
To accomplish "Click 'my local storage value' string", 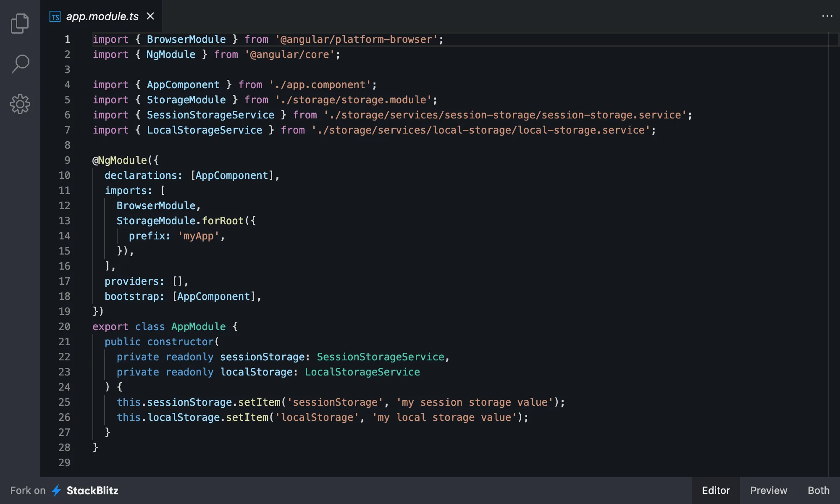I will (445, 417).
